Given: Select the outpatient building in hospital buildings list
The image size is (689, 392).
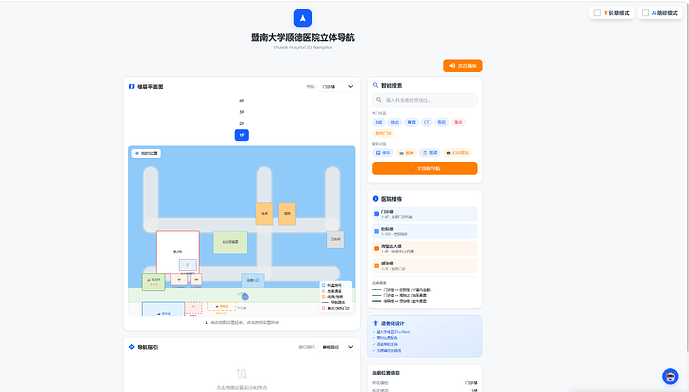Looking at the screenshot, I should pos(424,214).
